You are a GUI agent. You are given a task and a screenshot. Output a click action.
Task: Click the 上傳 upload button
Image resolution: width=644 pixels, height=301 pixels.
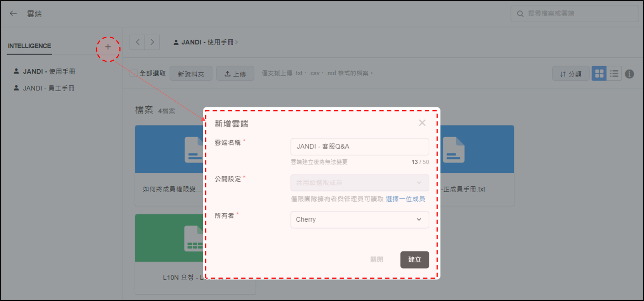point(235,74)
